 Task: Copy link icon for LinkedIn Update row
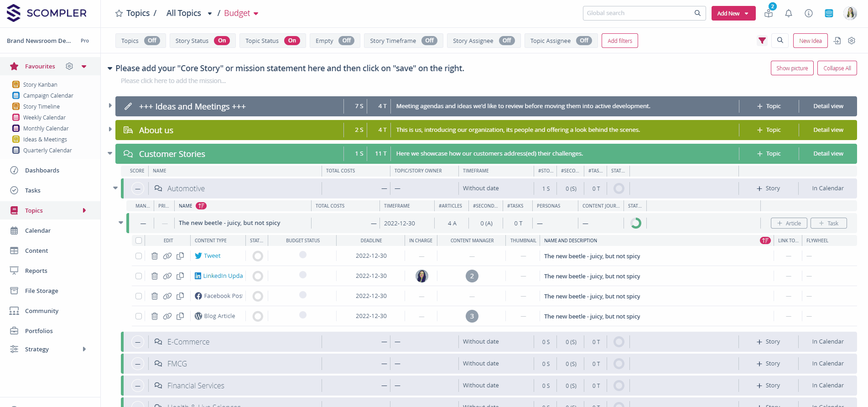click(167, 276)
